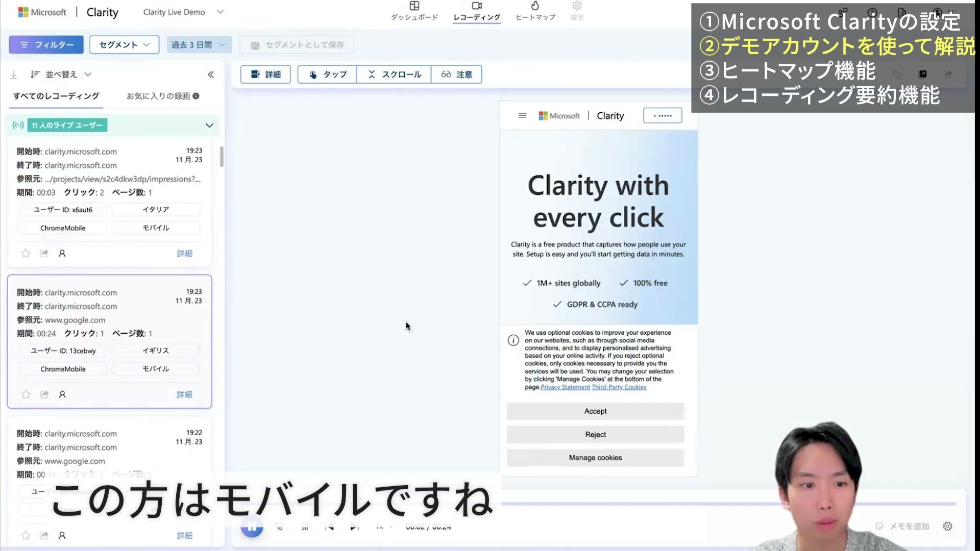The width and height of the screenshot is (980, 551).
Task: Share the recording of user 13cebwy
Action: coord(44,394)
